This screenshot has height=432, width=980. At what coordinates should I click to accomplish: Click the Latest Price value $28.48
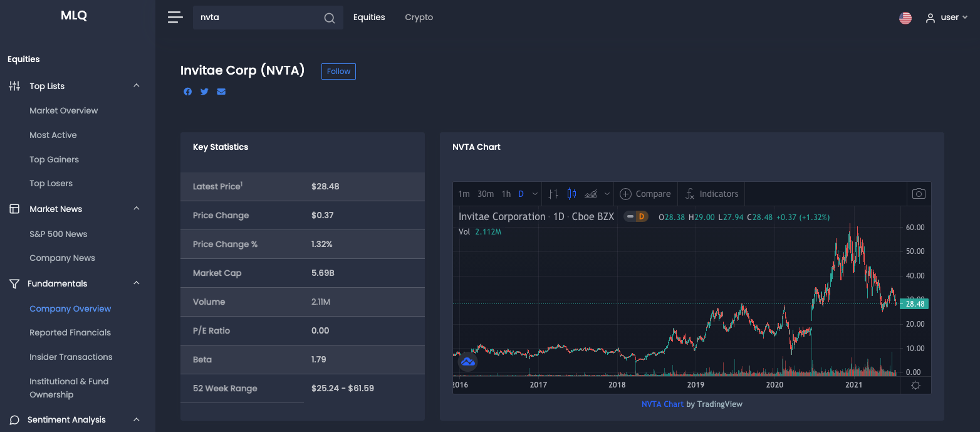tap(325, 186)
